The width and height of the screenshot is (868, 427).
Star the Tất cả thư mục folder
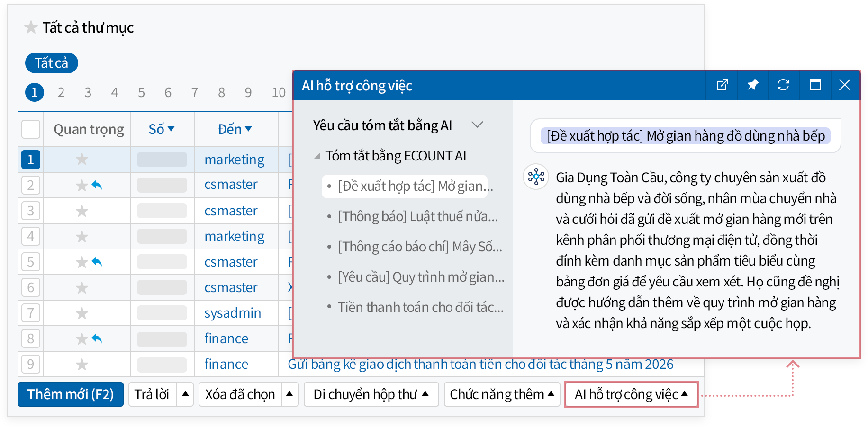click(31, 27)
